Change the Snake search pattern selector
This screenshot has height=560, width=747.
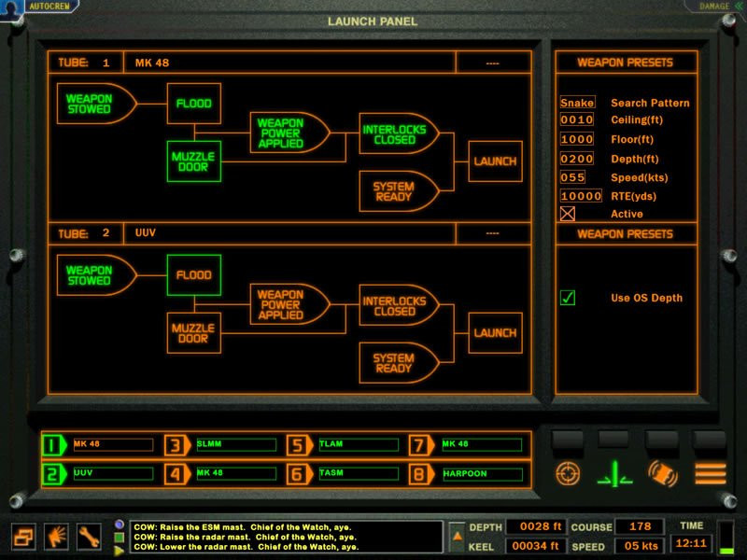pyautogui.click(x=577, y=103)
